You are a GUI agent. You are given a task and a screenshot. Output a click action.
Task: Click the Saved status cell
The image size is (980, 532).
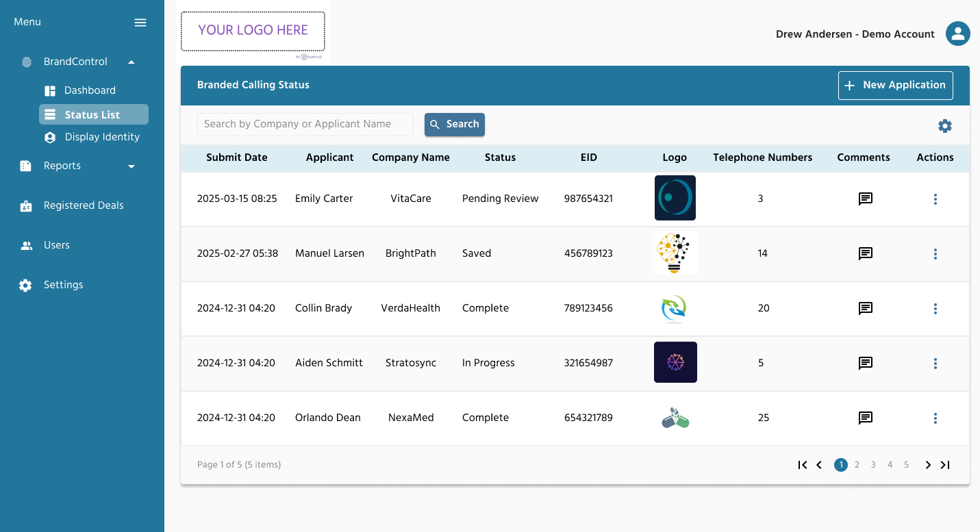click(477, 253)
